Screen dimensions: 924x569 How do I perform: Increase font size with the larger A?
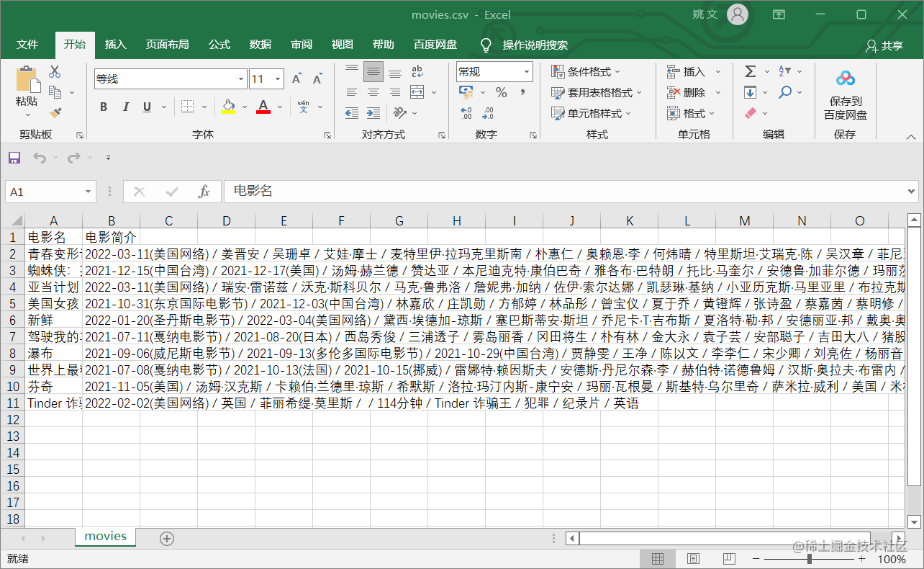click(297, 79)
